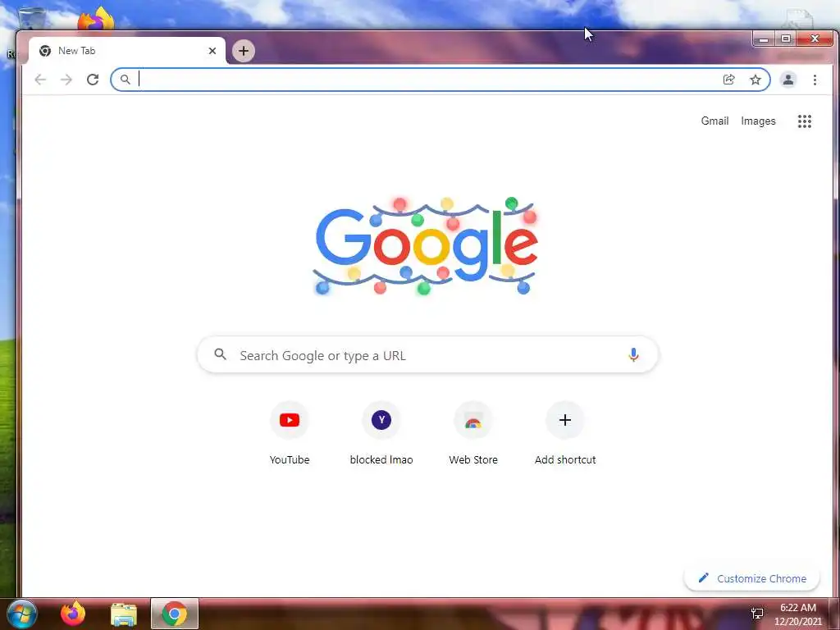Minimize the Chrome window
This screenshot has width=840, height=630.
point(764,39)
